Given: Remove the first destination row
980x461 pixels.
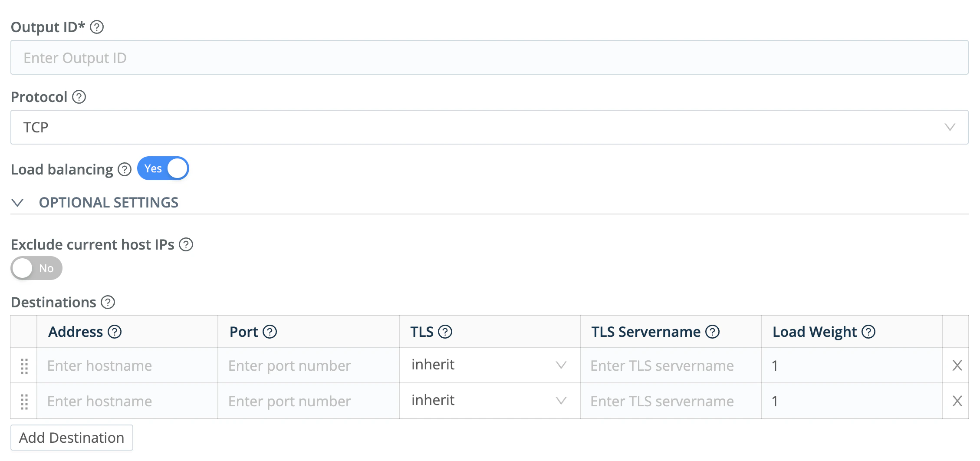Looking at the screenshot, I should [957, 366].
